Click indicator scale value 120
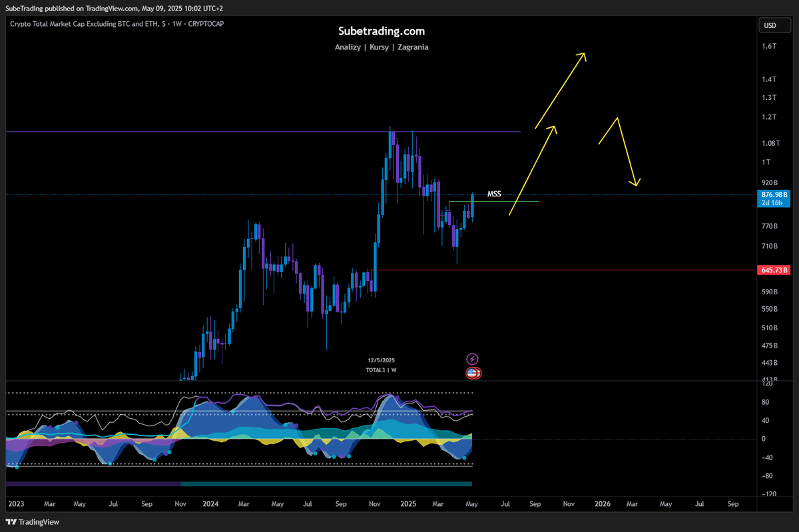 (767, 384)
